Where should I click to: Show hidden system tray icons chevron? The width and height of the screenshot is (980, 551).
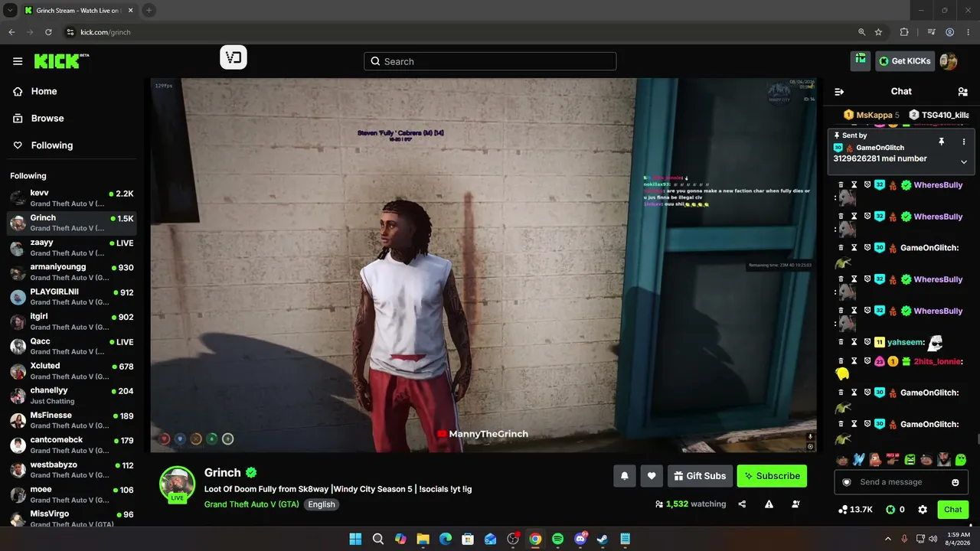888,539
